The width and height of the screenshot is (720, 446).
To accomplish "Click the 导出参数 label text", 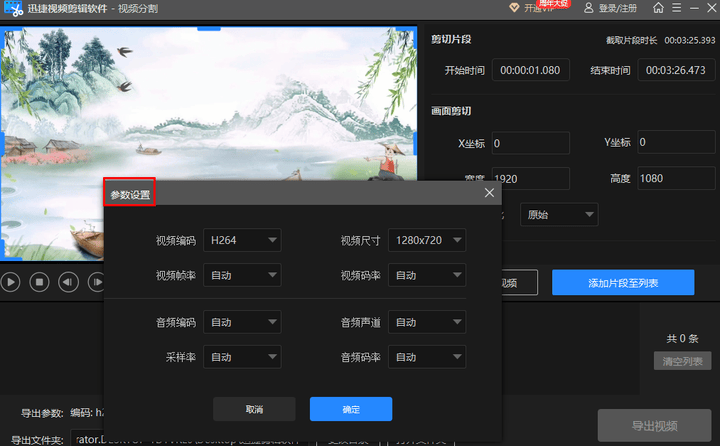I will pos(42,413).
